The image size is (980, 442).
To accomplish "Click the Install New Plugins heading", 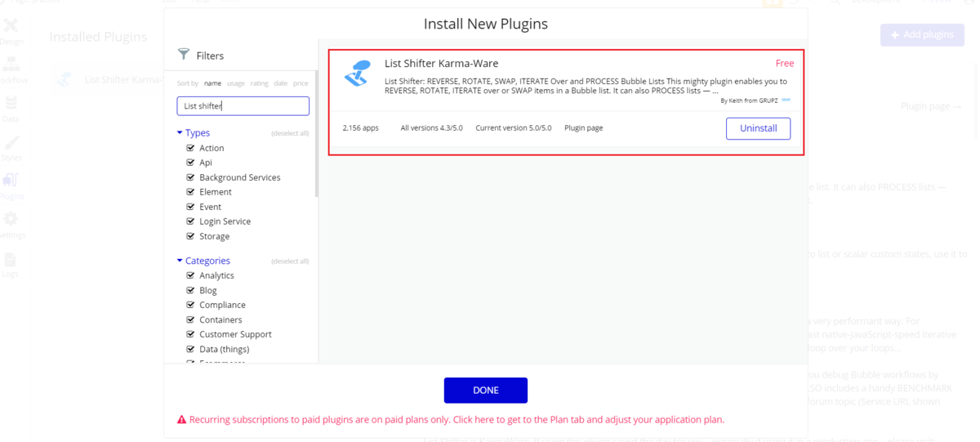I will 486,24.
